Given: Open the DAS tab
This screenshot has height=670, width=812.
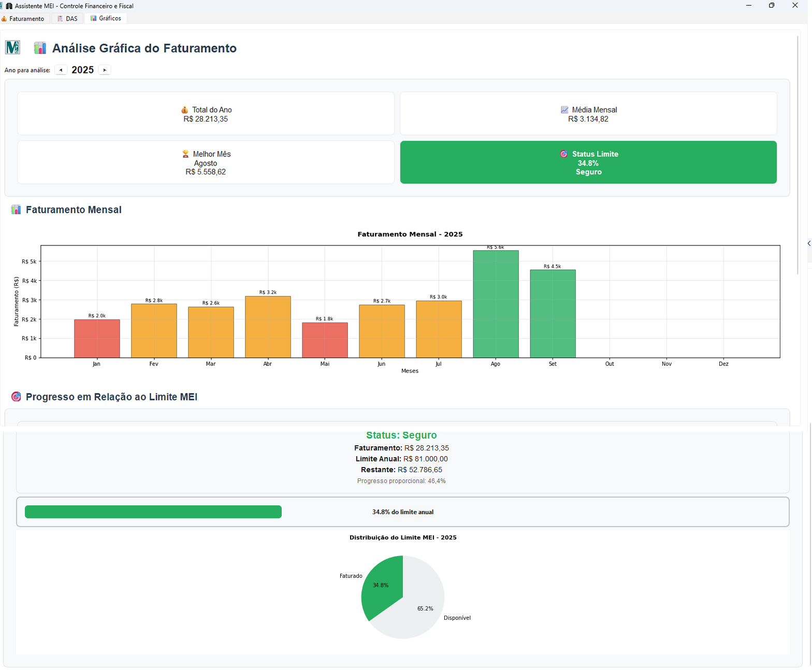Looking at the screenshot, I should pos(68,19).
